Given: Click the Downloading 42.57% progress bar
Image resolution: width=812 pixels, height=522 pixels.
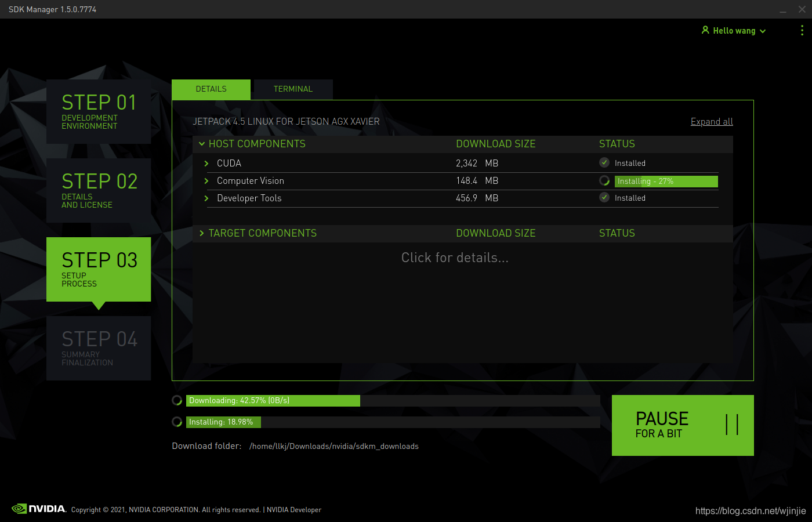Looking at the screenshot, I should (x=393, y=400).
